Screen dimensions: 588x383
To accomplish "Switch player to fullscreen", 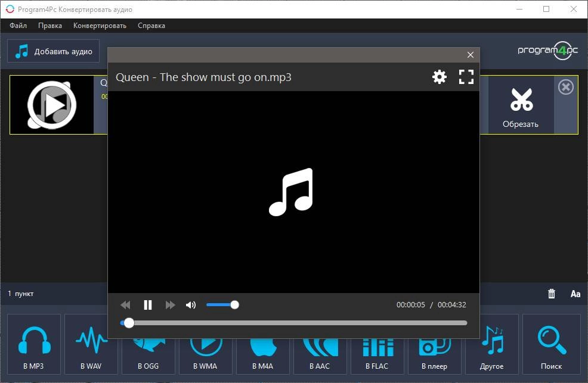I will click(466, 77).
